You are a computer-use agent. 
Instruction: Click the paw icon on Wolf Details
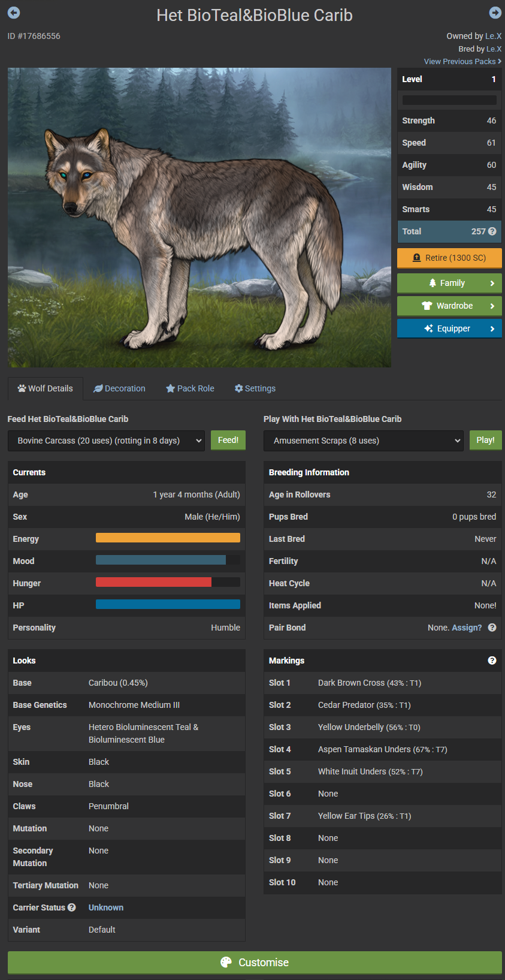point(22,388)
